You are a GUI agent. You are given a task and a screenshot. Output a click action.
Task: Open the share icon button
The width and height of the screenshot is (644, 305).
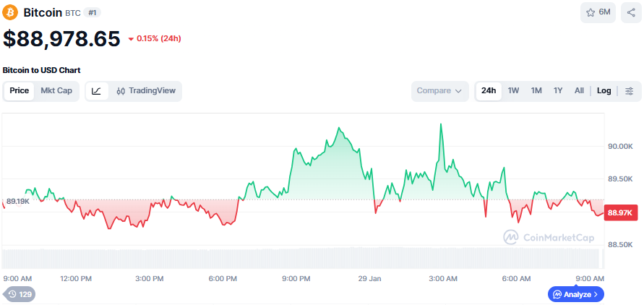(x=630, y=13)
